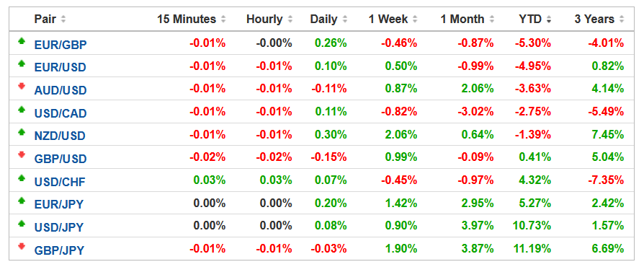
Task: Open the EUR/USD pair link
Action: click(60, 67)
